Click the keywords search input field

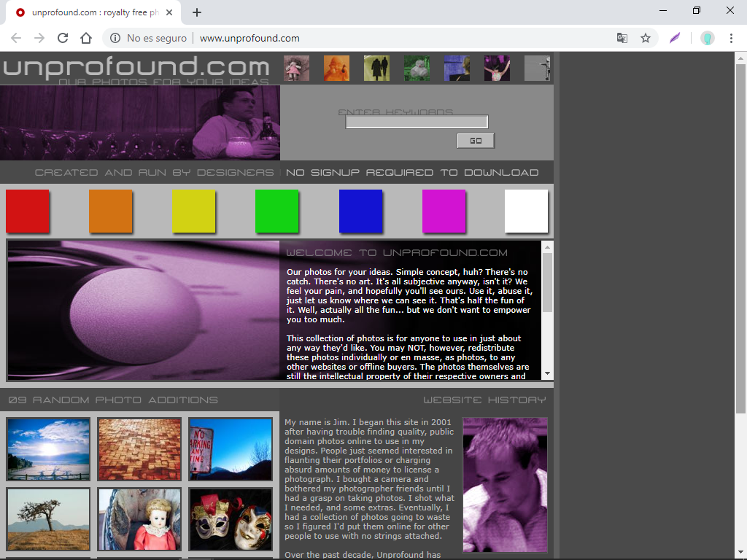click(x=417, y=122)
